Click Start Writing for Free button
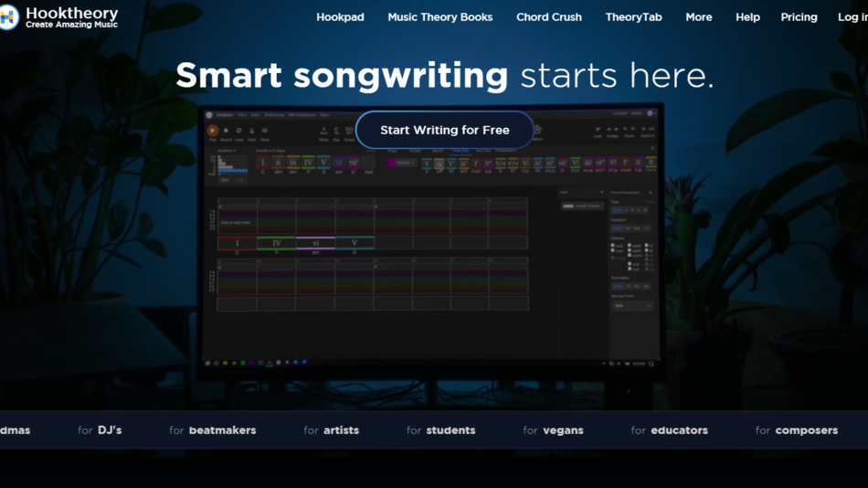This screenshot has width=868, height=488. pyautogui.click(x=445, y=130)
